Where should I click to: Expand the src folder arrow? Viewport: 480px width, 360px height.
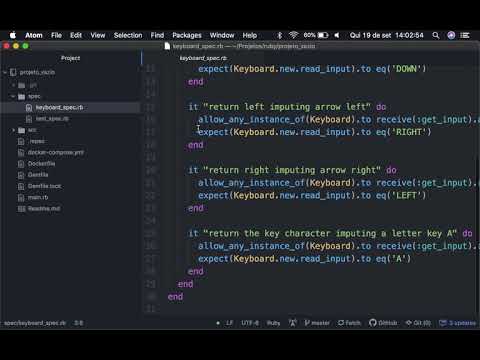point(14,130)
